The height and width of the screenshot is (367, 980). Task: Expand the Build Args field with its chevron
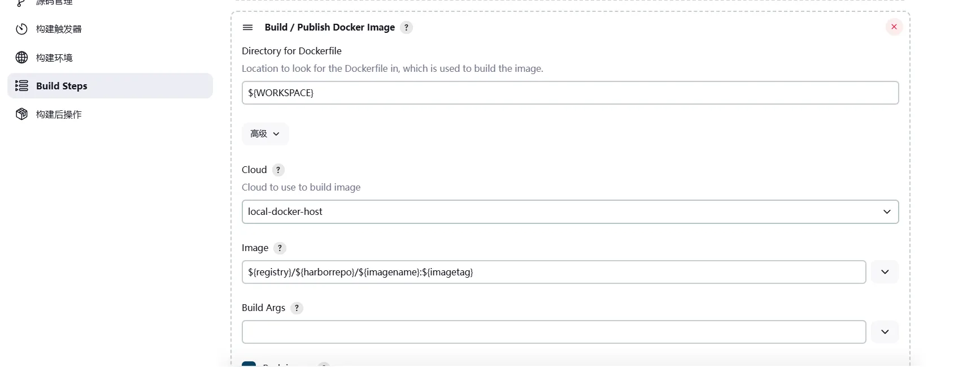(x=885, y=332)
